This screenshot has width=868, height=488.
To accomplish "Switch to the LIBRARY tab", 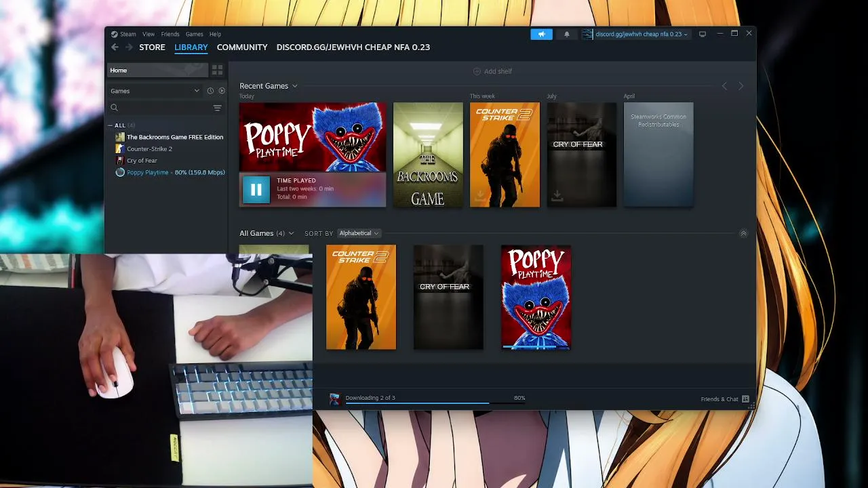I will click(x=191, y=47).
